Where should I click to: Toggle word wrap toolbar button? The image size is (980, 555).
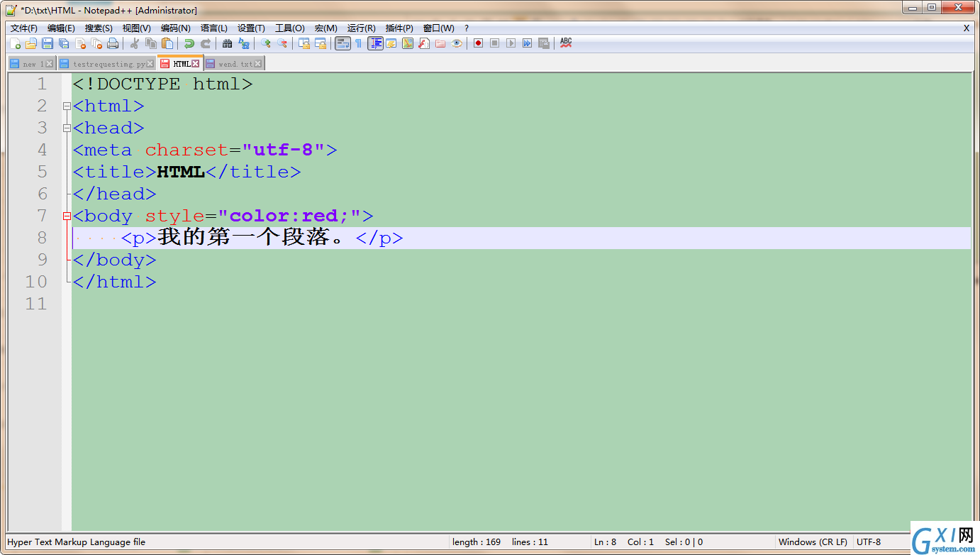tap(343, 43)
